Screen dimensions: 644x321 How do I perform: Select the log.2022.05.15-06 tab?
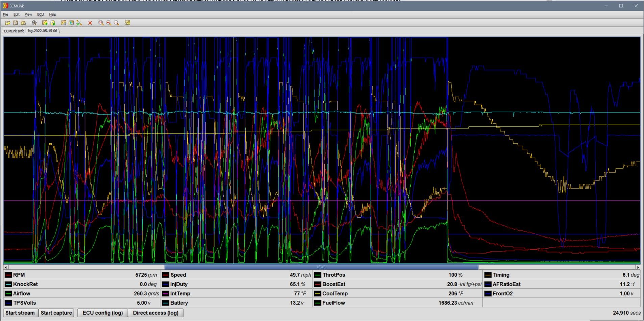[x=43, y=31]
